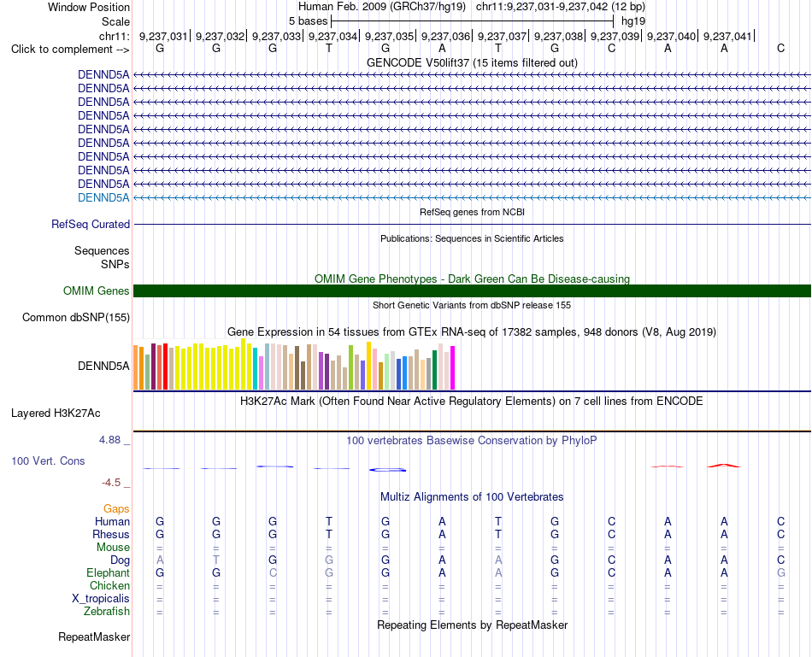
Task: Select the Mouse species row label
Action: tap(114, 548)
